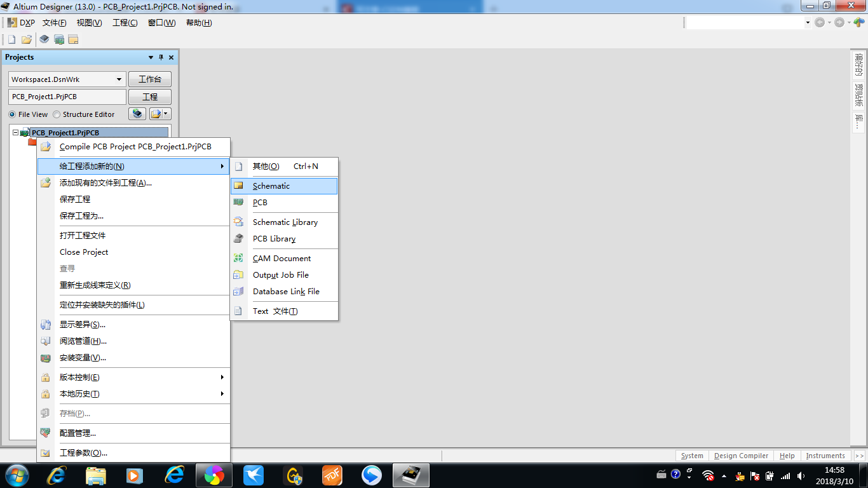Click the System status bar button
The height and width of the screenshot is (488, 868).
[692, 456]
